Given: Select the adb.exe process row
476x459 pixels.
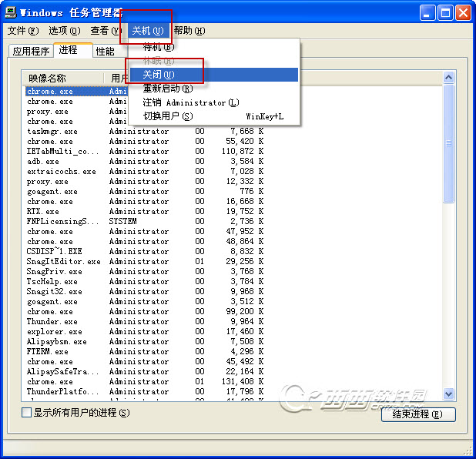Looking at the screenshot, I should point(145,161).
